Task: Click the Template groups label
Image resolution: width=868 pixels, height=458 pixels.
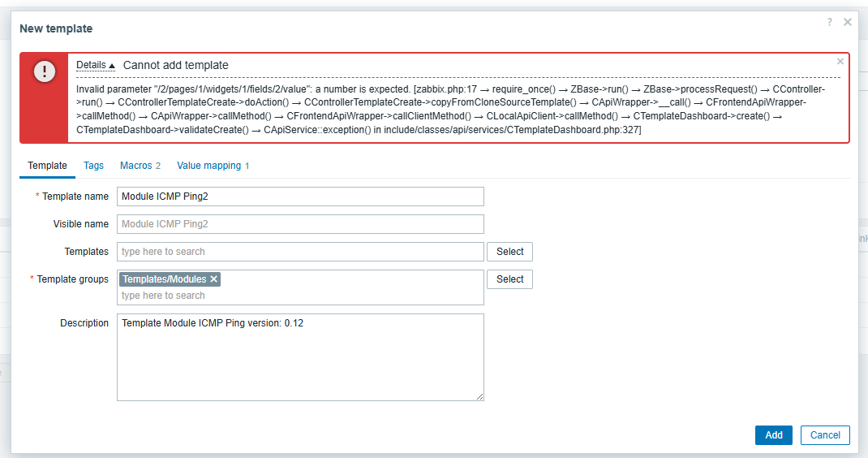Action: point(72,279)
